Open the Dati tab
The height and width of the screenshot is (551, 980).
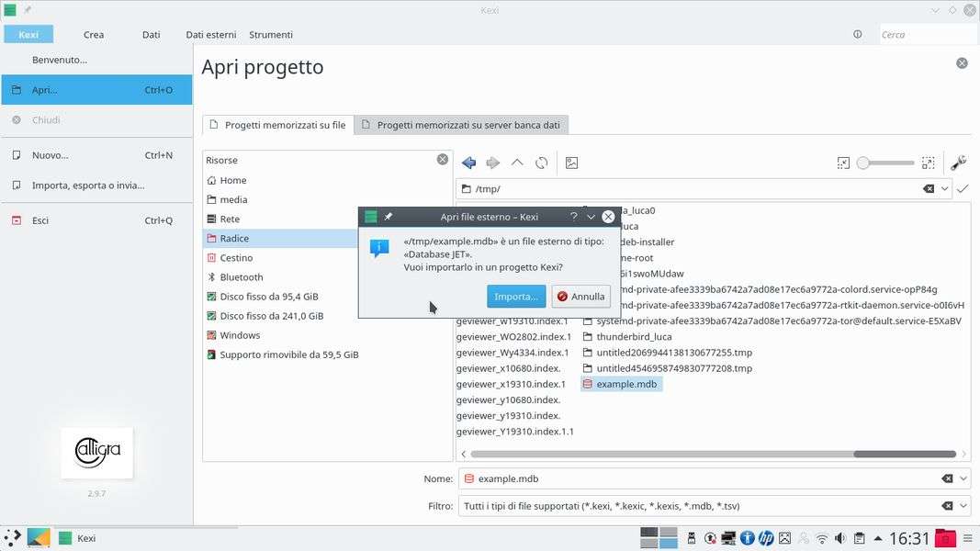click(x=151, y=34)
